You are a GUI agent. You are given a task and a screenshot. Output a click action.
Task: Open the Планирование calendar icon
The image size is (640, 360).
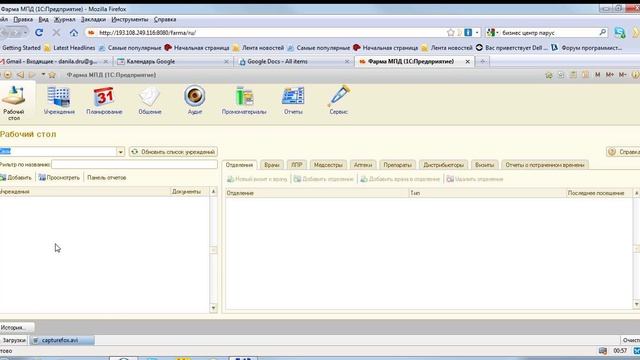point(104,100)
